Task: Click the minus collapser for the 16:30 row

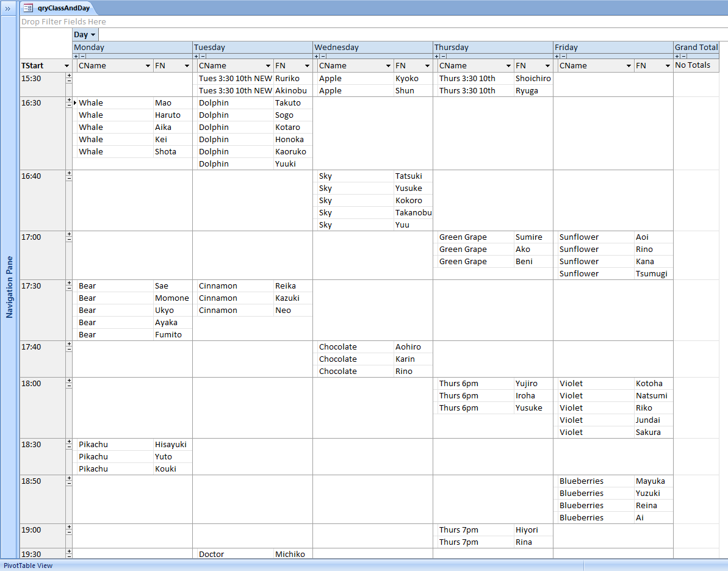Action: (x=69, y=106)
